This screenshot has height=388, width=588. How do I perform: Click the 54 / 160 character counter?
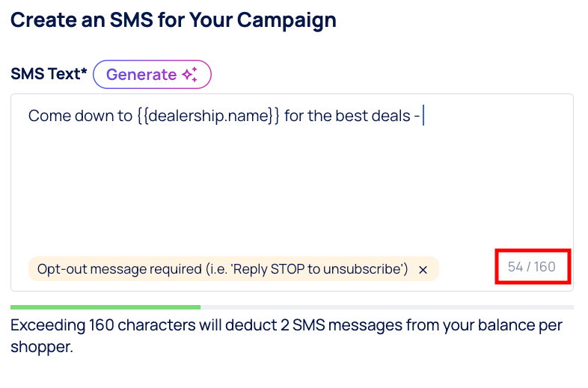(x=532, y=267)
